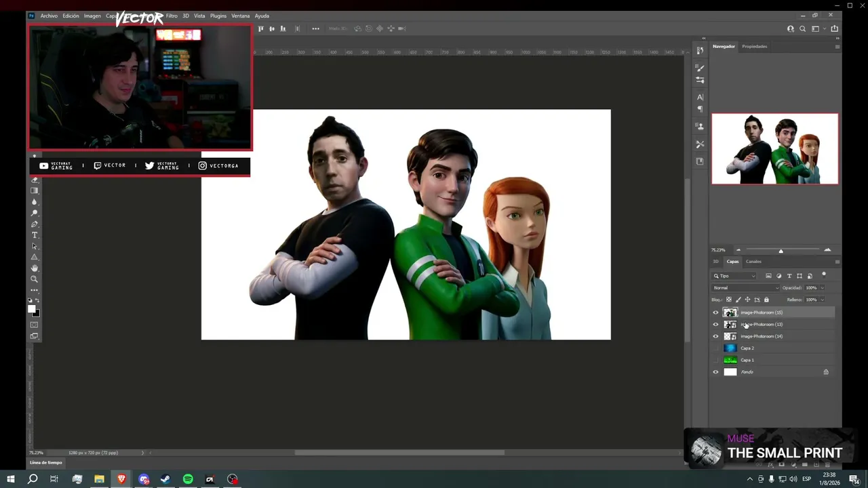Collapse the right panel group
Image resolution: width=868 pixels, height=488 pixels.
coord(839,38)
